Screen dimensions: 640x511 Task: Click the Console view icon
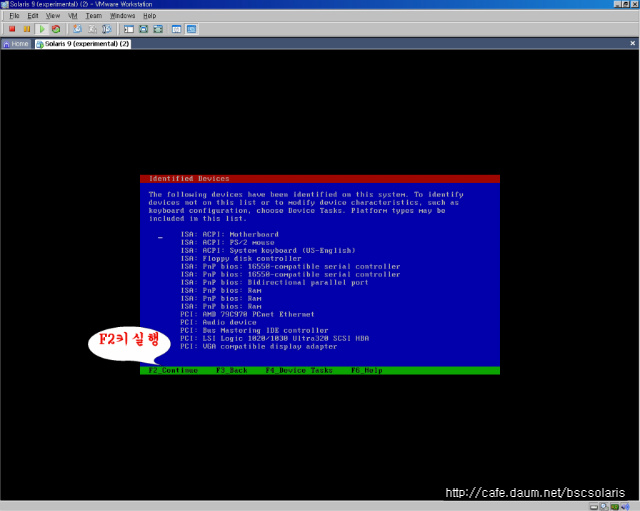click(191, 29)
